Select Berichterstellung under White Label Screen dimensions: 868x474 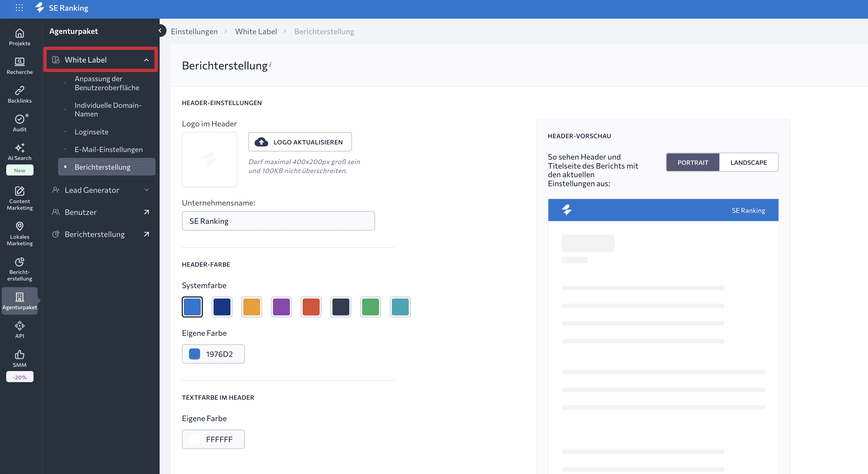click(107, 167)
